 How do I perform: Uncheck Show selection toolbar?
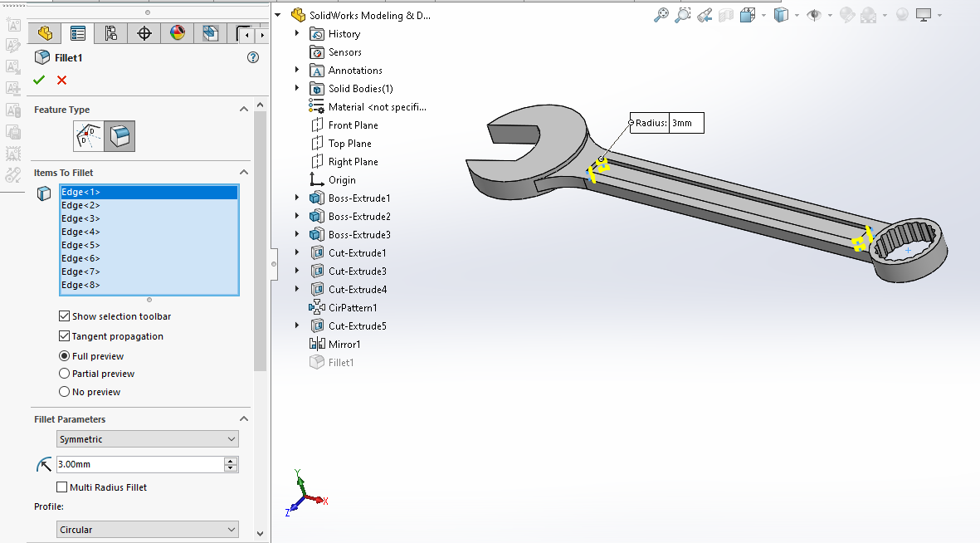[x=65, y=316]
